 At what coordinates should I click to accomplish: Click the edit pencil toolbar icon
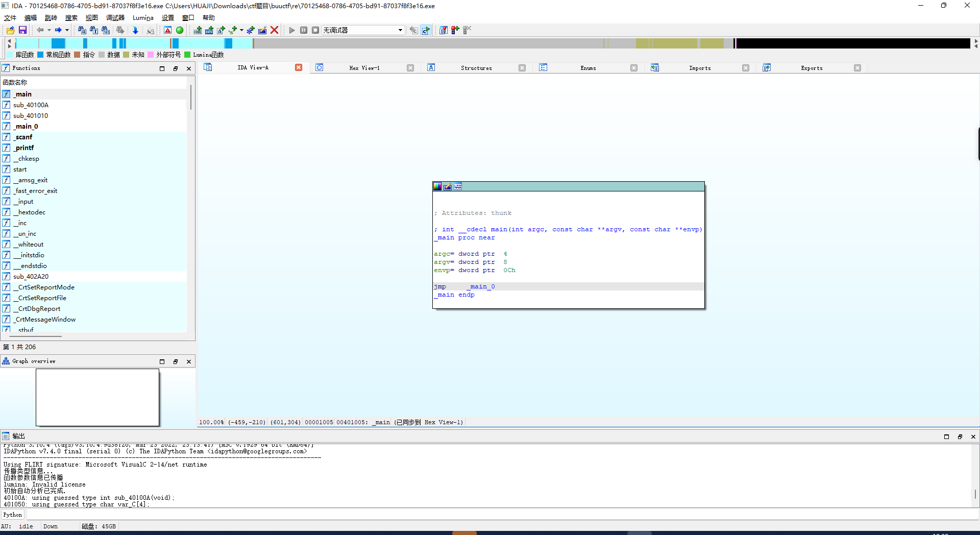coord(262,30)
